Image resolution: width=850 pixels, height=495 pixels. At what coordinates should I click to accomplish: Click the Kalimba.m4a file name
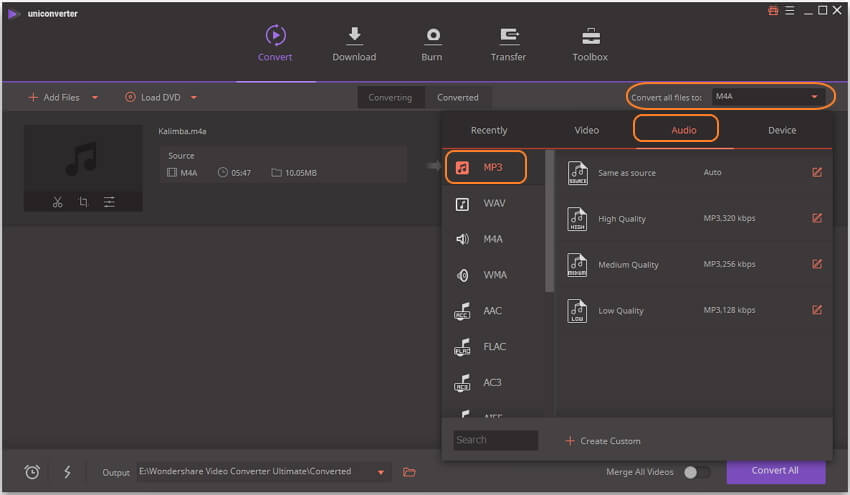[182, 131]
